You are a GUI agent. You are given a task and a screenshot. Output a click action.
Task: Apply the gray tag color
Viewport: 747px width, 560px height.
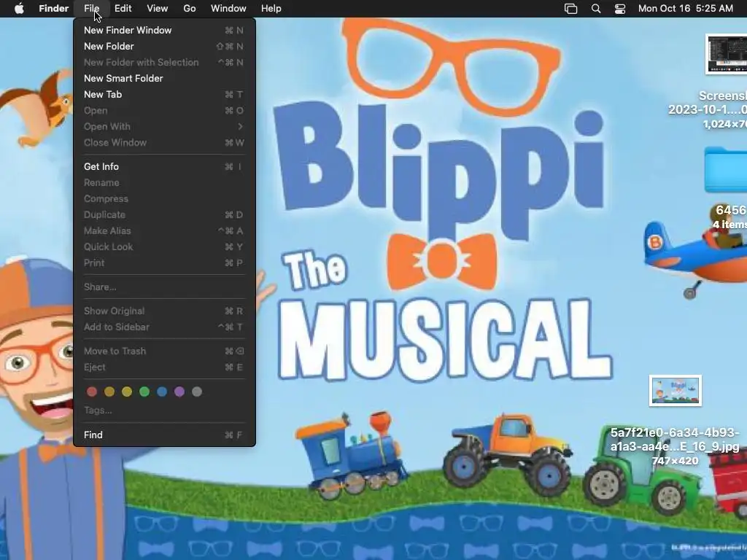click(197, 392)
